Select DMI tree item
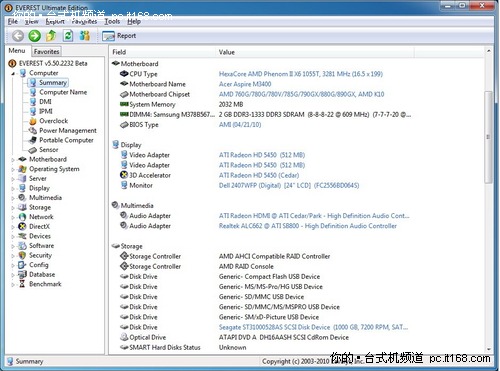Image resolution: width=500 pixels, height=371 pixels. click(45, 102)
